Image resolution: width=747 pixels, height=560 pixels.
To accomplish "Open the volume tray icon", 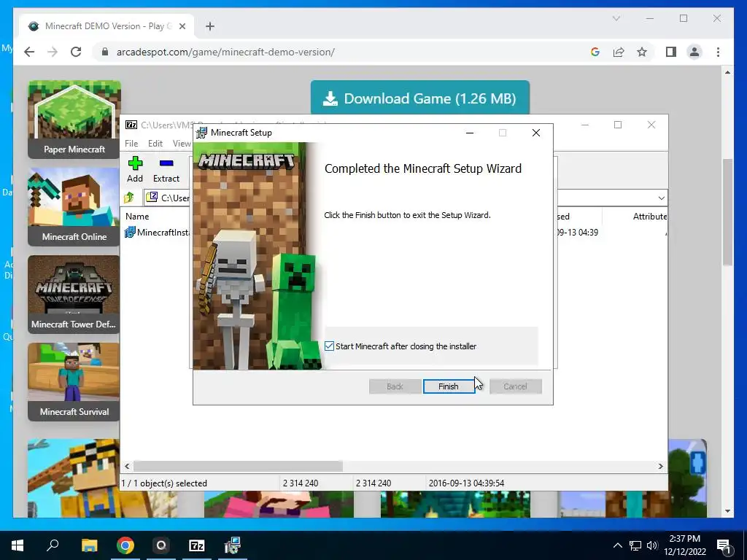I will click(652, 545).
